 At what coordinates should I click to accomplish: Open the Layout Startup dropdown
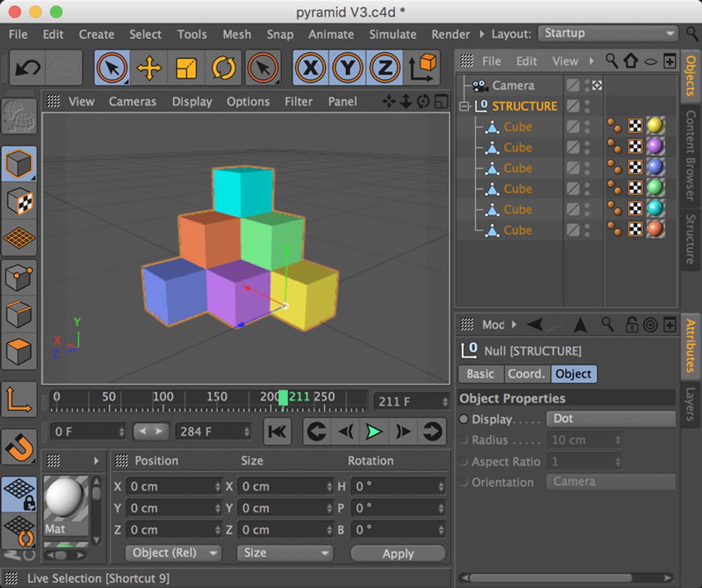(x=608, y=34)
